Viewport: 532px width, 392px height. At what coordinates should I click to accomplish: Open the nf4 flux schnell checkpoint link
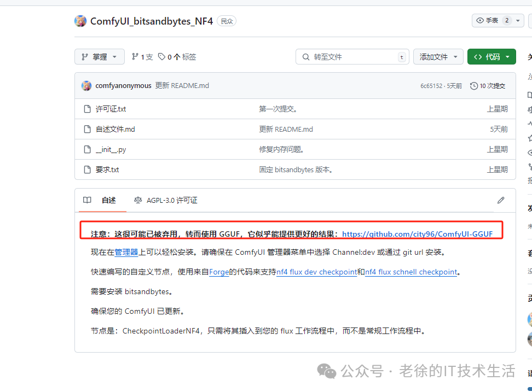pos(411,272)
